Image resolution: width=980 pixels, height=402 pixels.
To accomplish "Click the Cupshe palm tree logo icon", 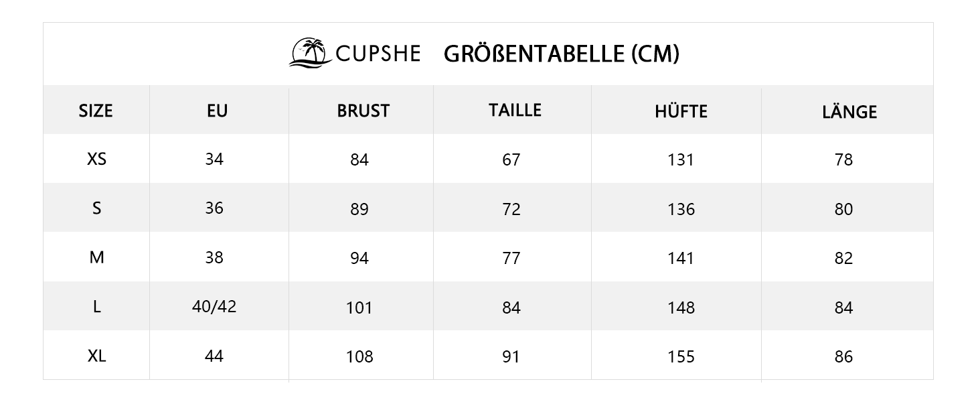I will pyautogui.click(x=310, y=52).
